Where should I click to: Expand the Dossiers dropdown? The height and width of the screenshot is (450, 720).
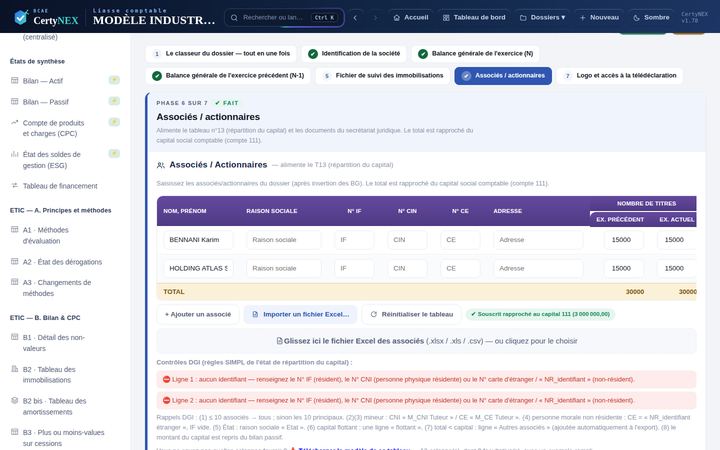(542, 17)
